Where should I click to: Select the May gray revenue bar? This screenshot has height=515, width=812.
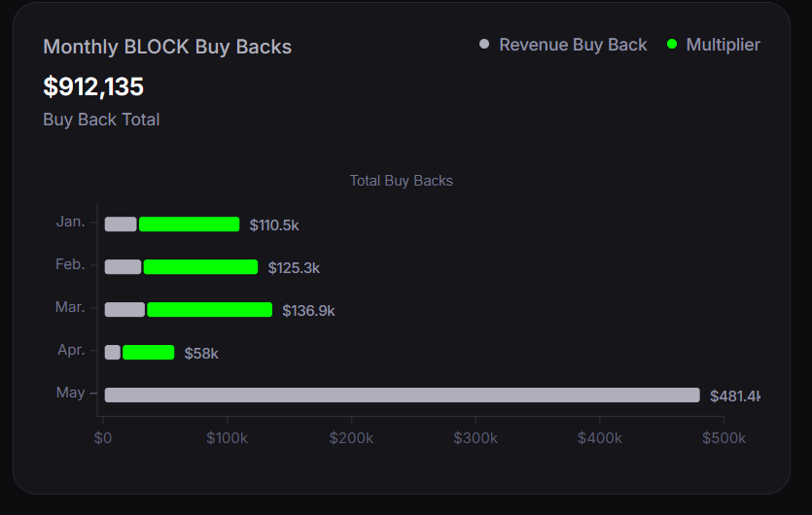tap(403, 395)
